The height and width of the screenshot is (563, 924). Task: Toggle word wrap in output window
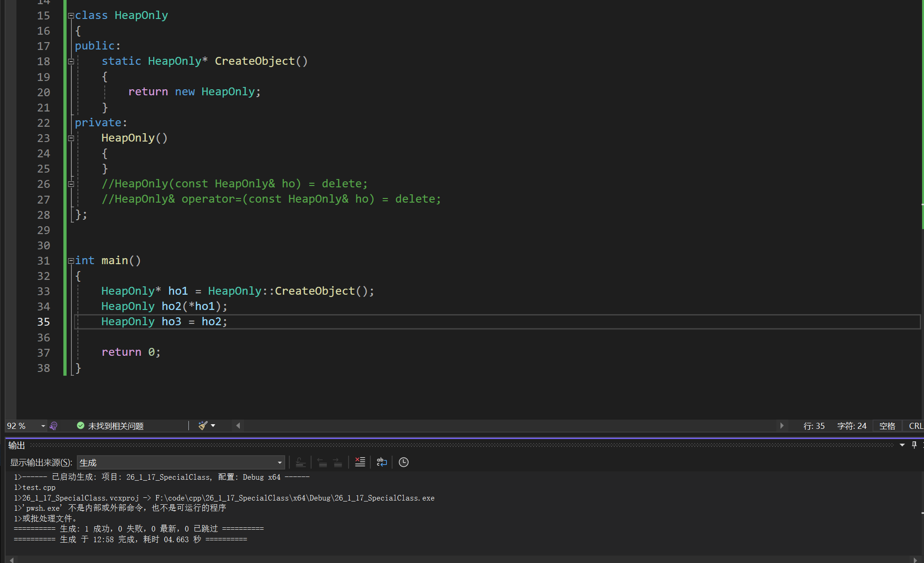(x=381, y=462)
